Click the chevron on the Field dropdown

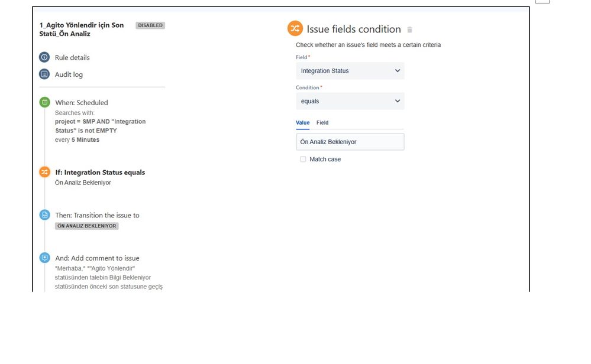398,71
